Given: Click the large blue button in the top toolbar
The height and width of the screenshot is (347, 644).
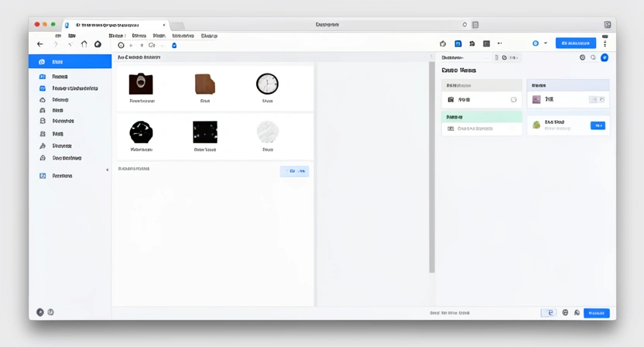Looking at the screenshot, I should coord(575,43).
